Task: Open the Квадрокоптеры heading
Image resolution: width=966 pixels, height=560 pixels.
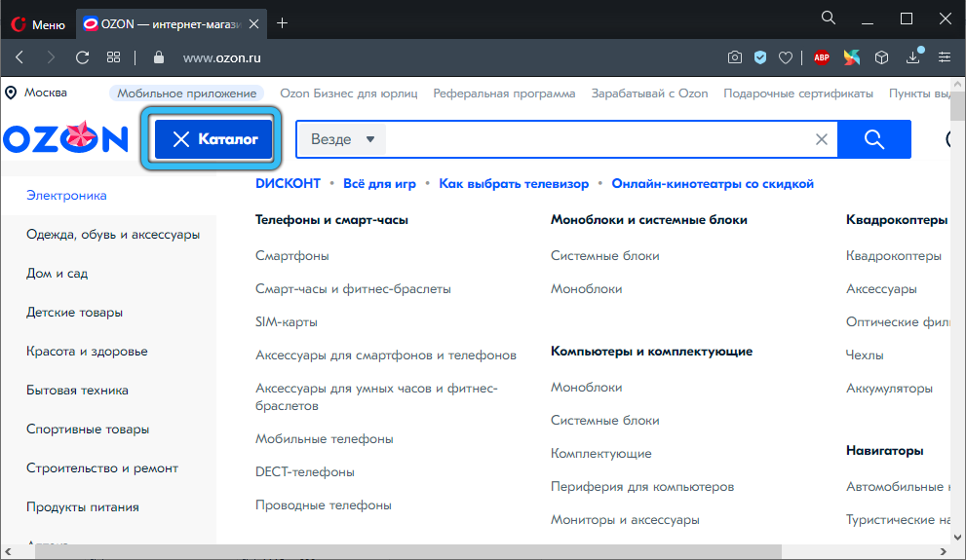Action: click(897, 220)
